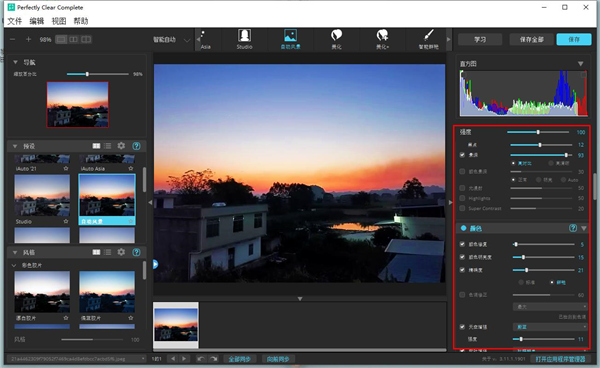This screenshot has height=368, width=600.
Task: Click the 学习 button
Action: 480,39
